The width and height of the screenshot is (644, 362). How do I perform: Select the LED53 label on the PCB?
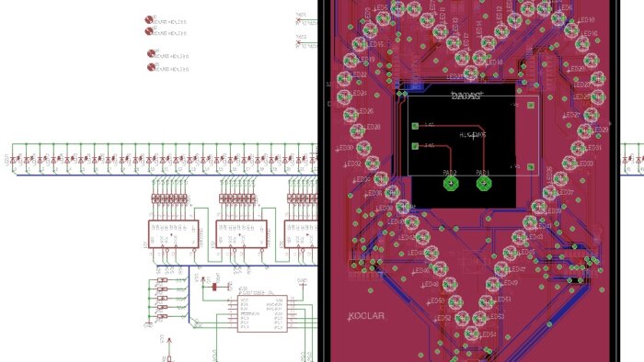click(x=497, y=316)
